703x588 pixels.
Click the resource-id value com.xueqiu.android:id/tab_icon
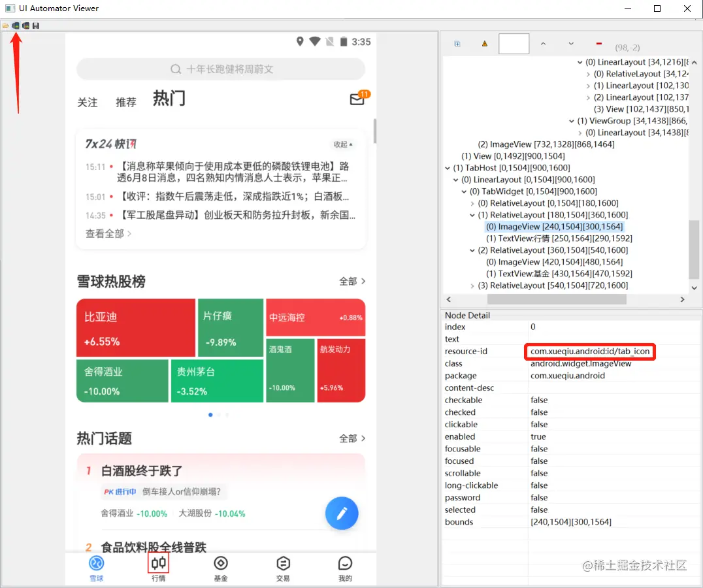click(590, 351)
